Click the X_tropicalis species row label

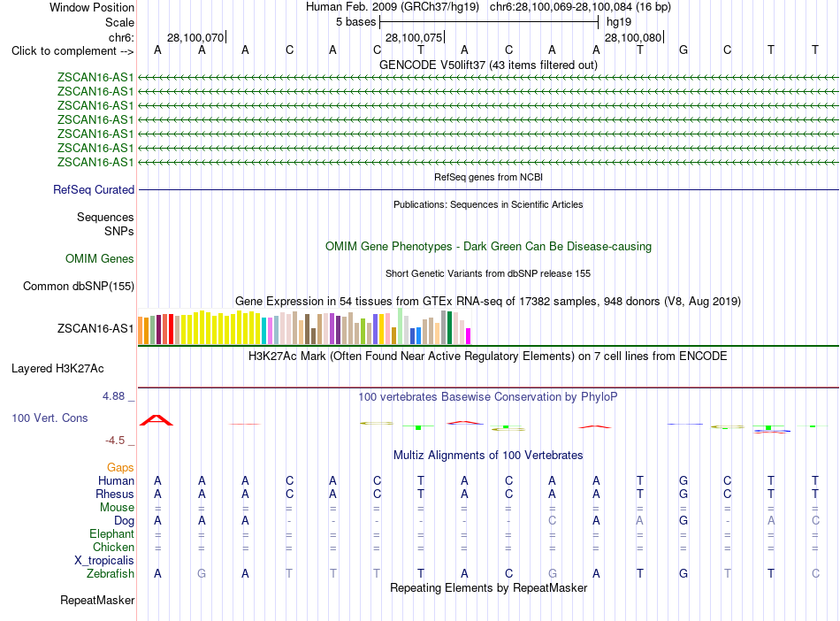point(104,561)
